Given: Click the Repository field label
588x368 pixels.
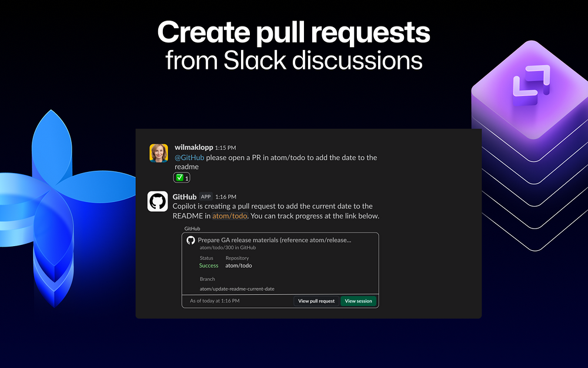Looking at the screenshot, I should tap(237, 258).
